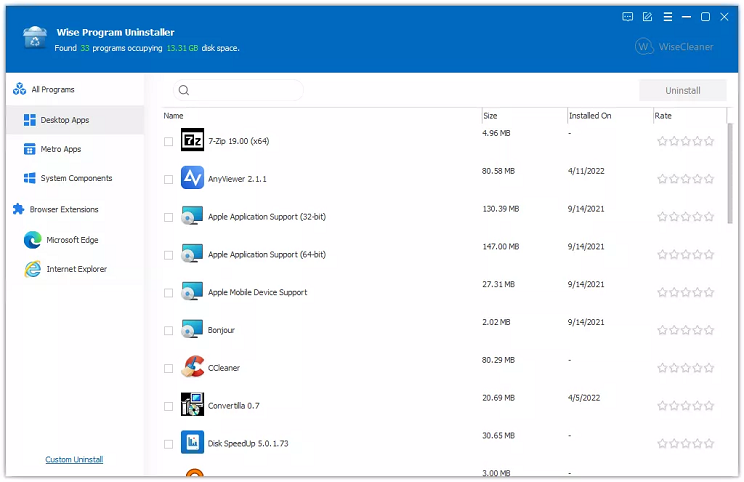Image resolution: width=744 pixels, height=482 pixels.
Task: Sort by Installed On column
Action: (x=610, y=116)
